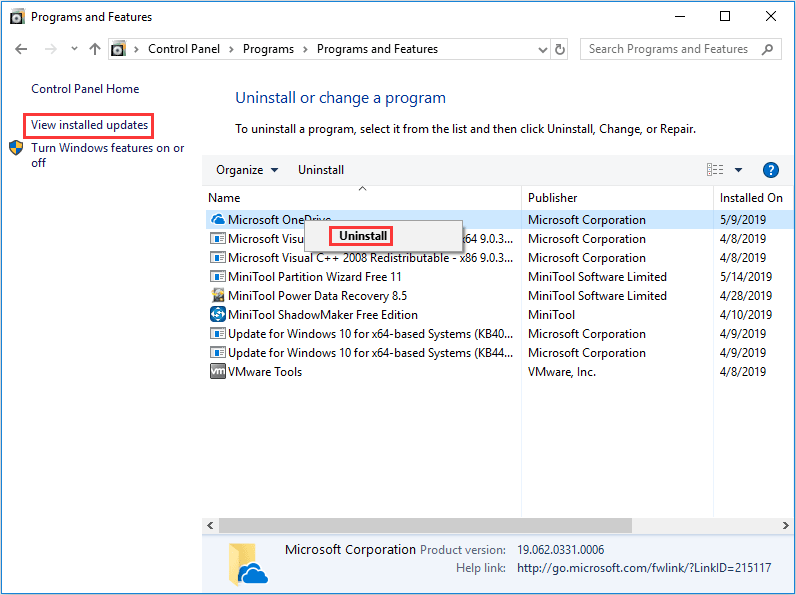This screenshot has width=796, height=595.
Task: Open the Help question mark button
Action: point(770,170)
